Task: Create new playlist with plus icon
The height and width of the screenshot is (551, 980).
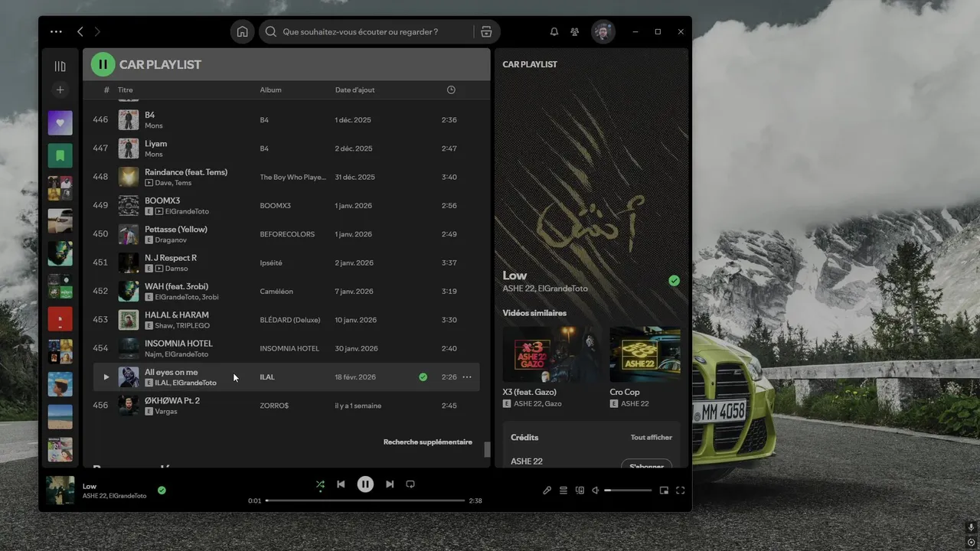Action: click(x=60, y=90)
